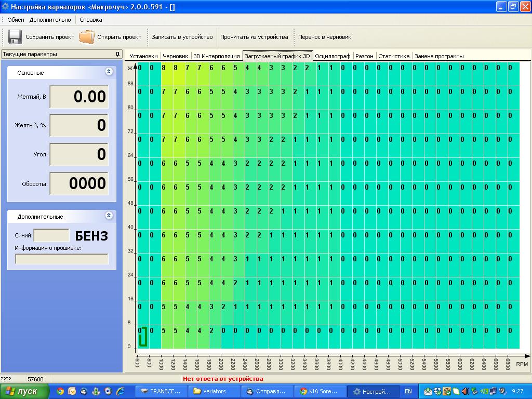Viewport: 532px width, 399px height.
Task: Click Перенос в черновик button
Action: click(324, 37)
